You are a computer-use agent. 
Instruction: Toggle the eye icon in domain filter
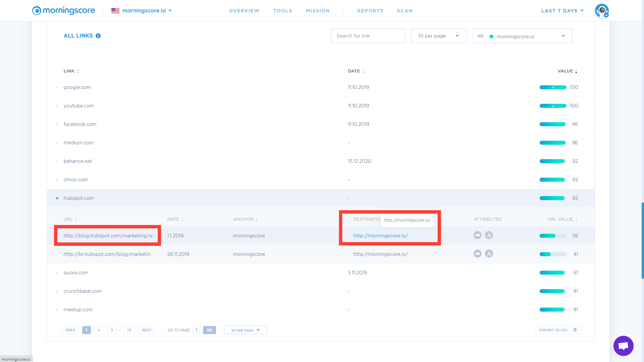481,36
